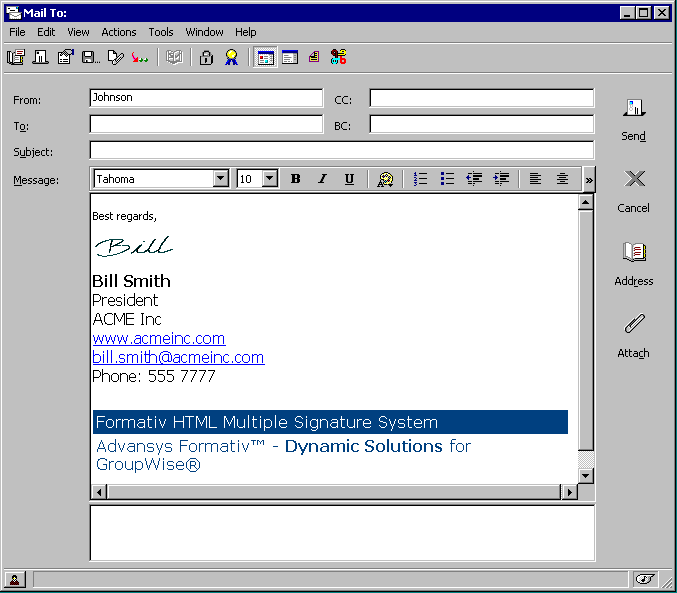Click into the BC field
Image resolution: width=677 pixels, height=593 pixels.
click(482, 124)
